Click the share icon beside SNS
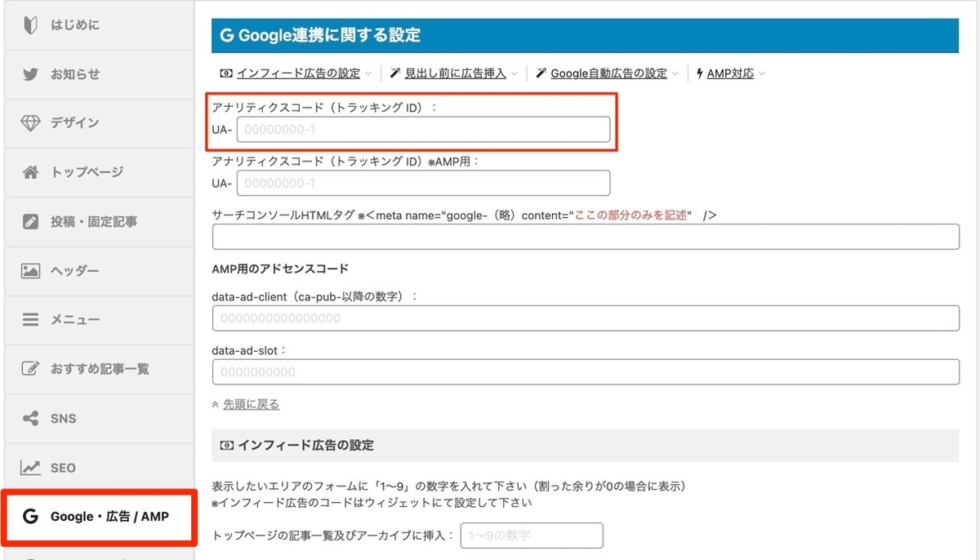 30,419
